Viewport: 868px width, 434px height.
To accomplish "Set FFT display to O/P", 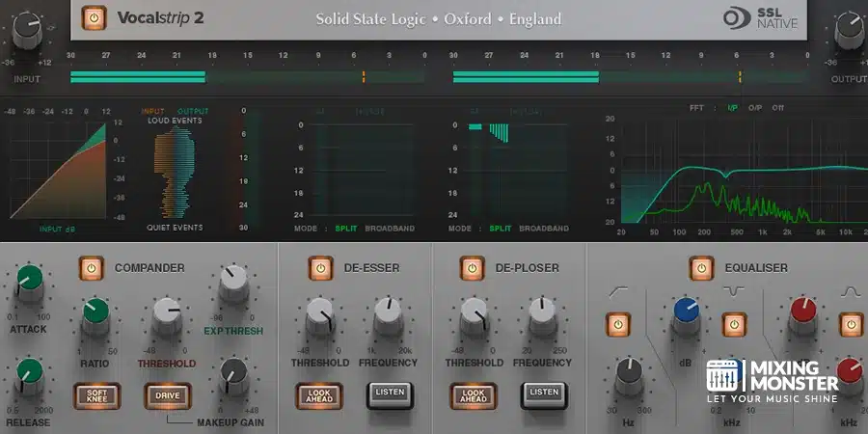I will 755,108.
